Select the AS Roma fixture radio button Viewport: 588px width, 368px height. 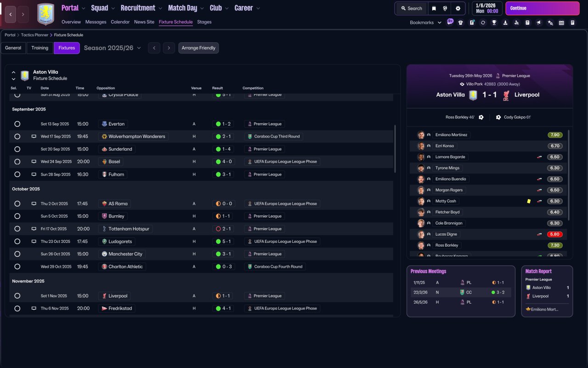17,204
